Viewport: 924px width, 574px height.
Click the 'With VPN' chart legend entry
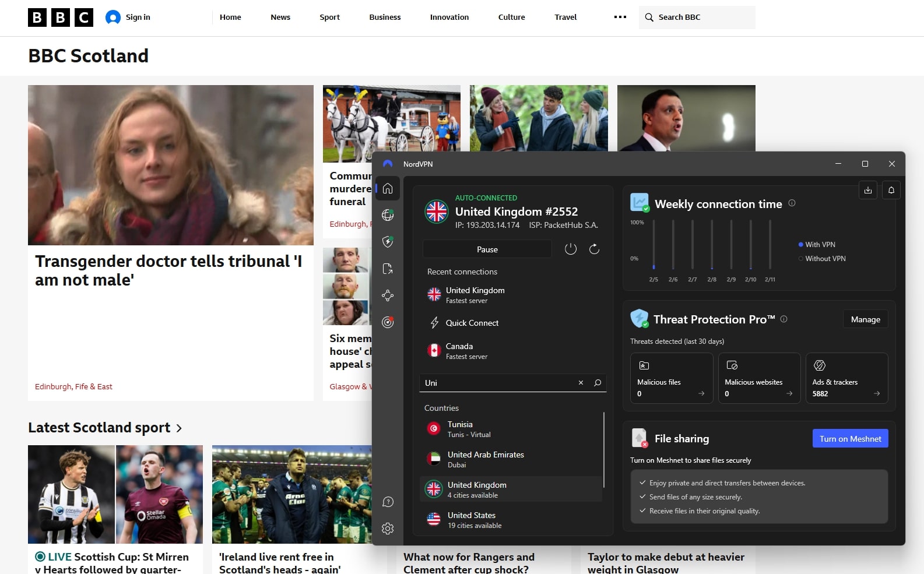[817, 245]
